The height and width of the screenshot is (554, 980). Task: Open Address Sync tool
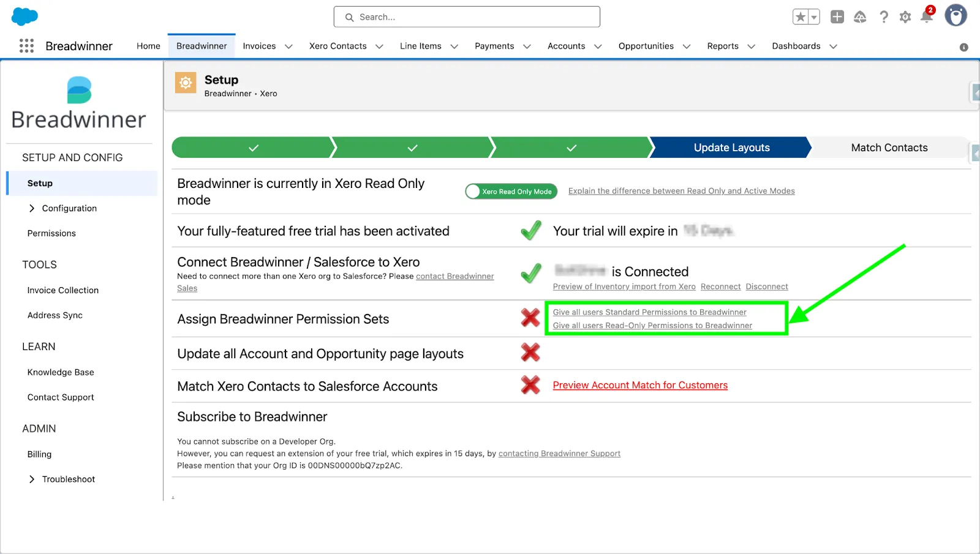tap(55, 315)
